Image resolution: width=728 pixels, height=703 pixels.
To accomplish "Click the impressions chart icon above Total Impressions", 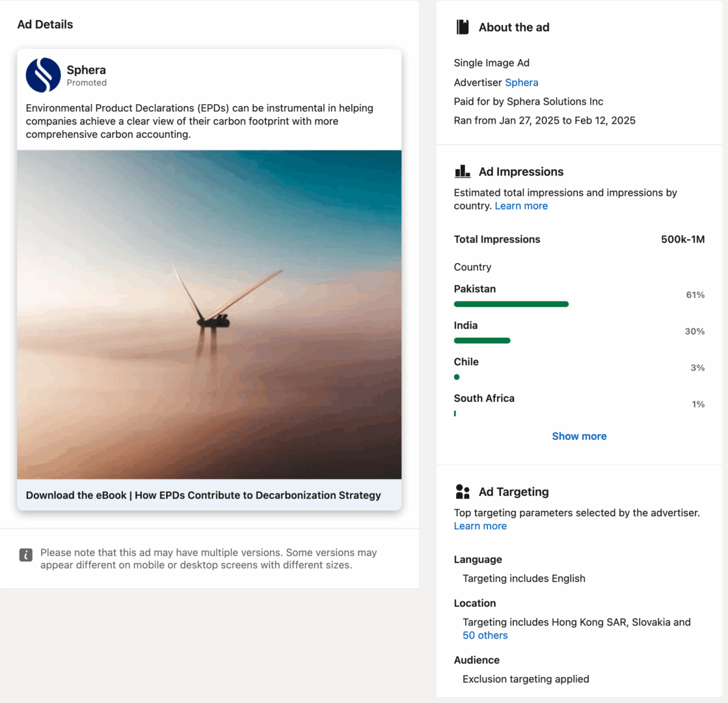I will coord(463,171).
